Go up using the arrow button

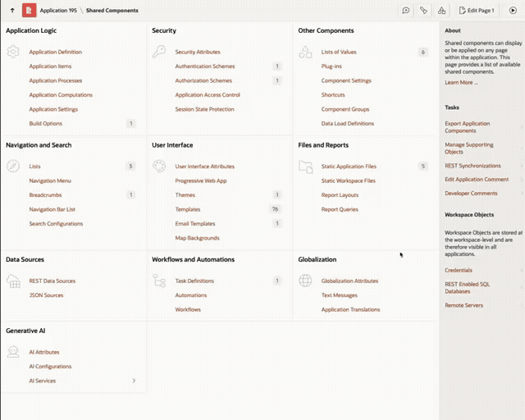pos(12,11)
